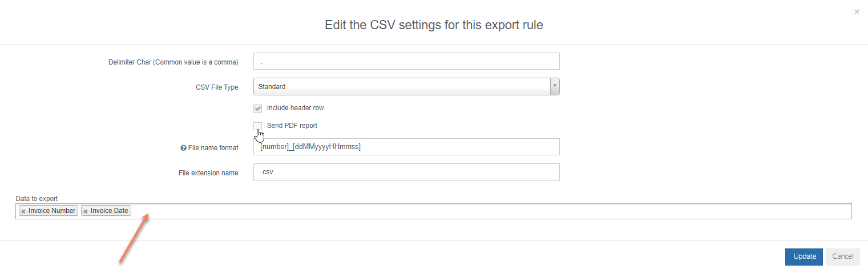This screenshot has width=868, height=273.
Task: Close the CSV settings dialog
Action: click(857, 11)
